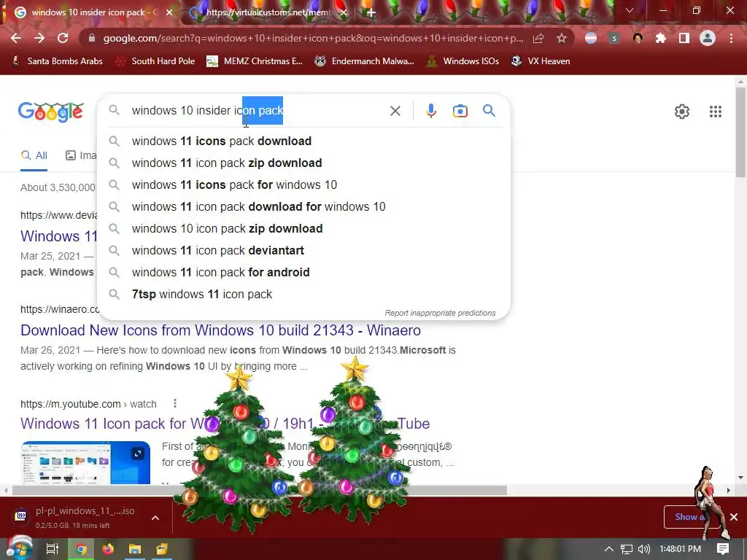Screen dimensions: 747x560
Task: Click Report inappropriate predictions
Action: [x=440, y=313]
